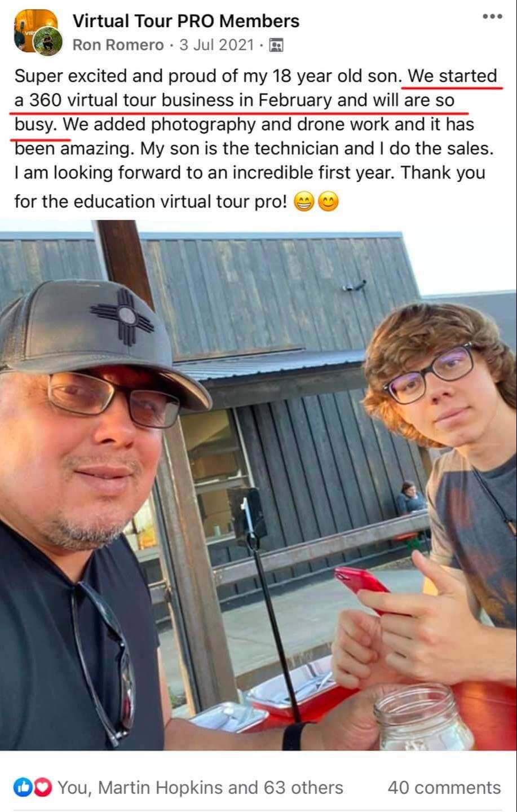Open the 3 Jul 2021 post timestamp
Image resolution: width=517 pixels, height=812 pixels.
pyautogui.click(x=216, y=45)
